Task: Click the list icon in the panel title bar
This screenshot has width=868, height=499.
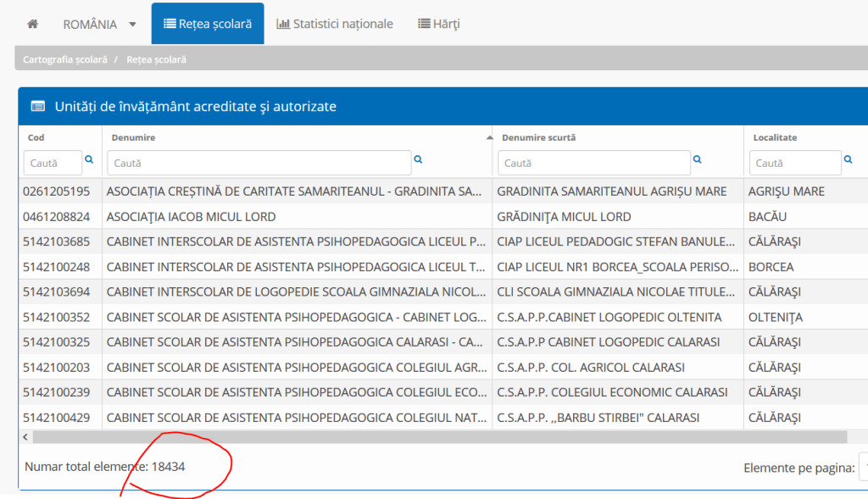Action: tap(37, 107)
